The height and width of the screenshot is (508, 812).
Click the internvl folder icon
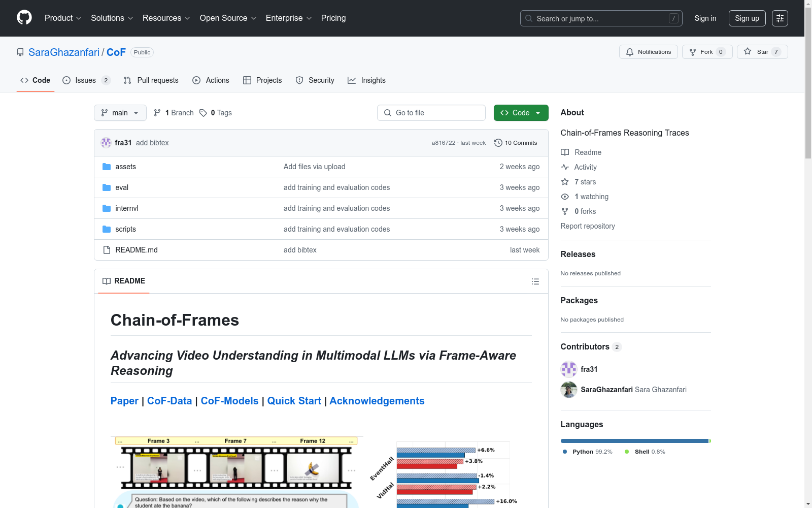(x=107, y=208)
